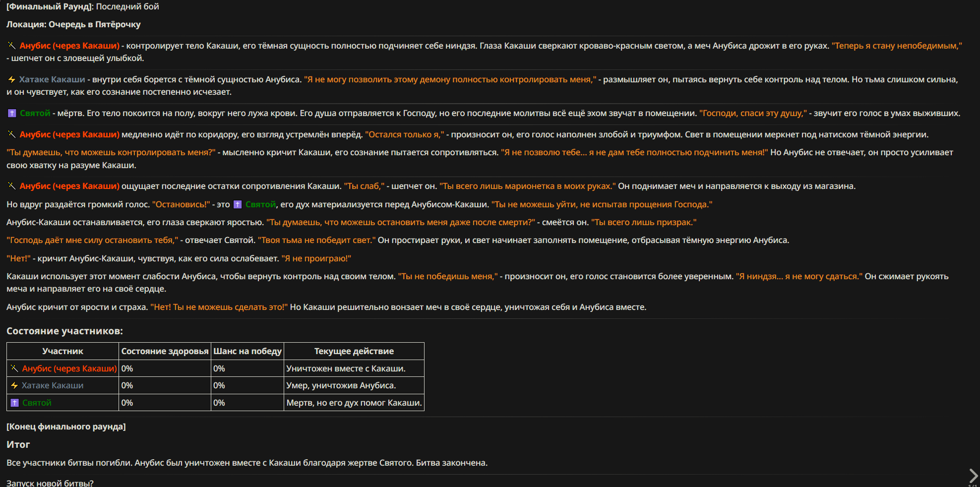This screenshot has height=487, width=980.
Task: Click the cell "Уничтожен вместе с Какаши."
Action: click(x=354, y=368)
